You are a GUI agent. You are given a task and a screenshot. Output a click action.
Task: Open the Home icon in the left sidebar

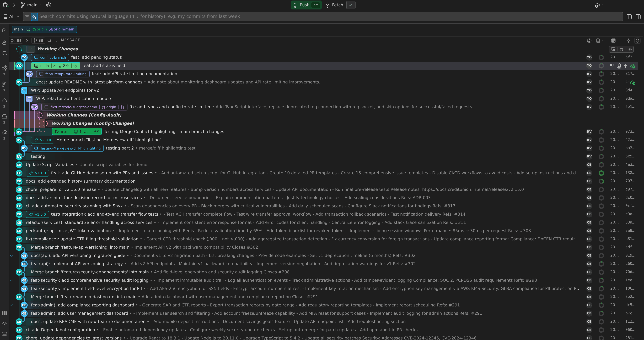point(4,30)
